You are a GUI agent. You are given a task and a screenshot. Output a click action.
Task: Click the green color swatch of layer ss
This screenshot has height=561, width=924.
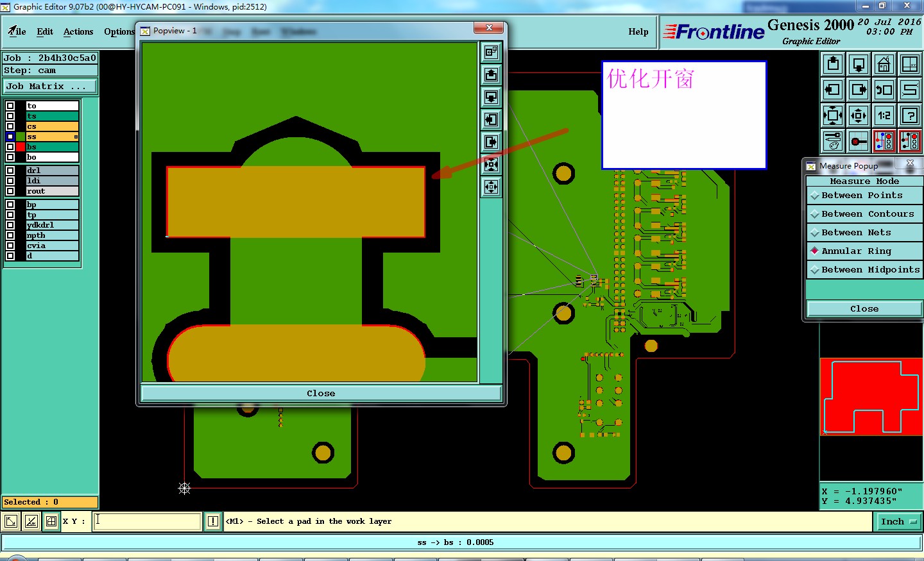click(x=21, y=137)
